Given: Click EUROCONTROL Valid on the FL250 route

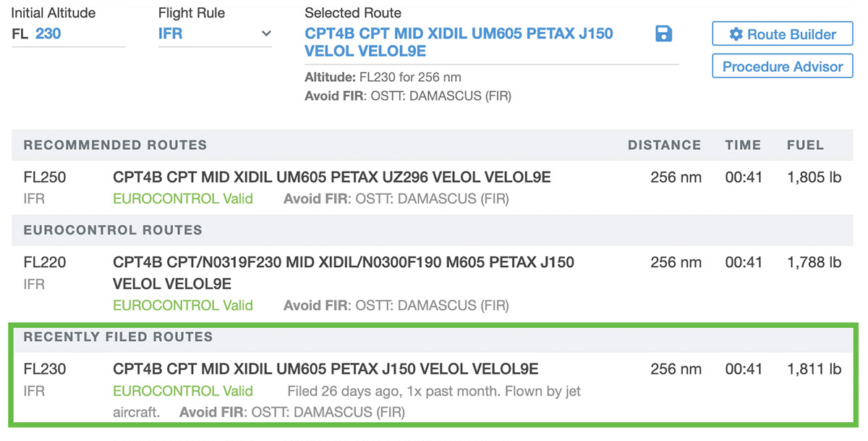Looking at the screenshot, I should (x=183, y=198).
